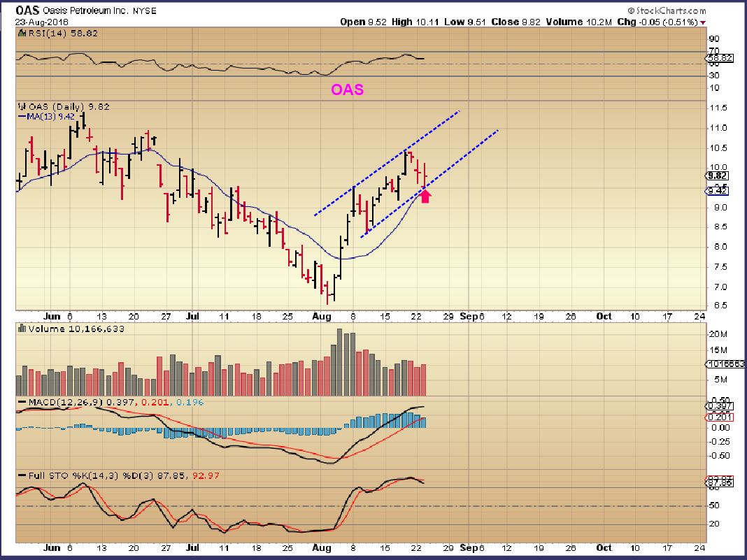Click the MACD(12,26,9) panel label

pyautogui.click(x=65, y=402)
